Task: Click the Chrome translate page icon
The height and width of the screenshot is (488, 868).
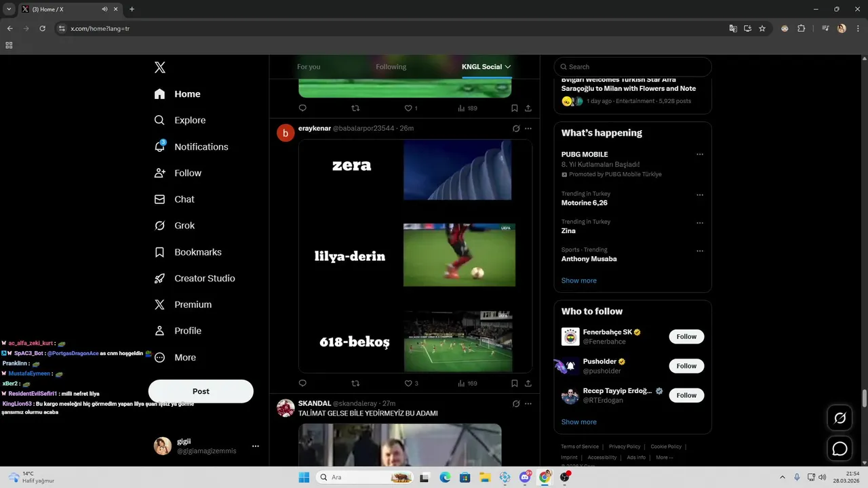Action: [x=733, y=28]
